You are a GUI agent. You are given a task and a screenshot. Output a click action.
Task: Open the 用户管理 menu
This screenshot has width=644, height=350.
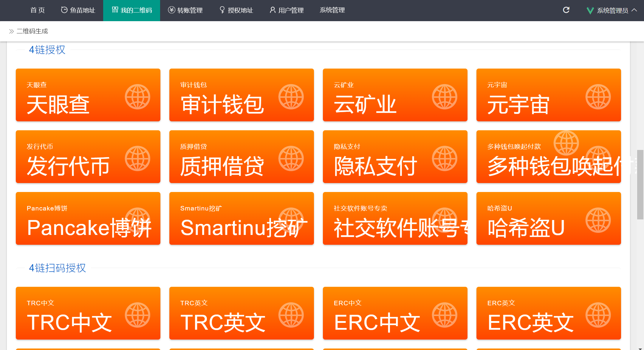click(287, 10)
